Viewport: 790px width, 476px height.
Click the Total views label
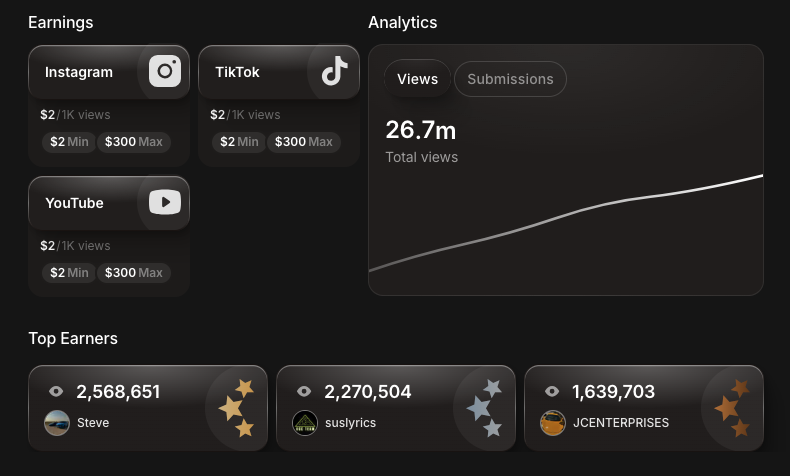coord(422,157)
